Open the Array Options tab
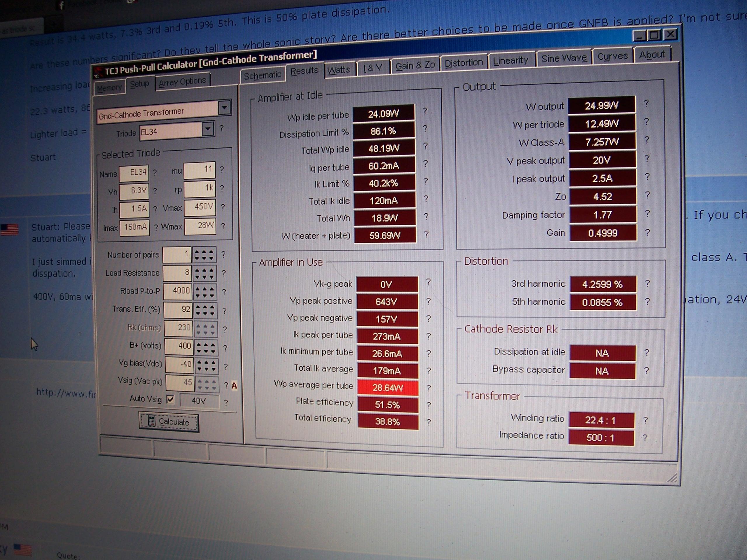Viewport: 747px width, 560px height. click(x=182, y=82)
